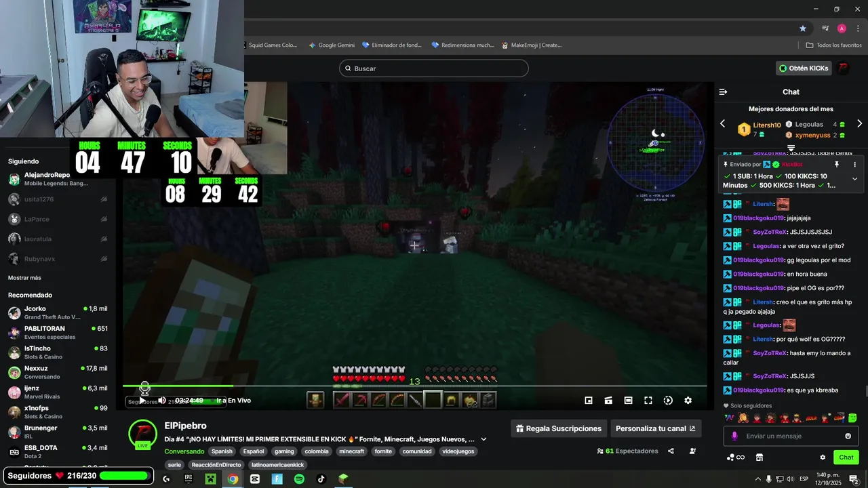
Task: Open the MakeEmoji bookmark
Action: [532, 45]
